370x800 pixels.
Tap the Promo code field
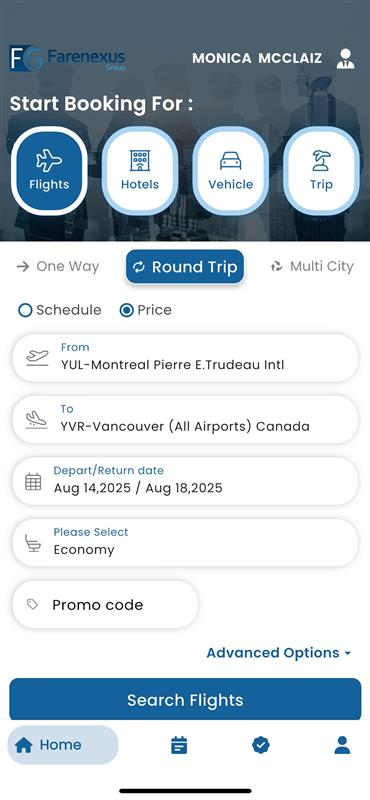pyautogui.click(x=105, y=605)
